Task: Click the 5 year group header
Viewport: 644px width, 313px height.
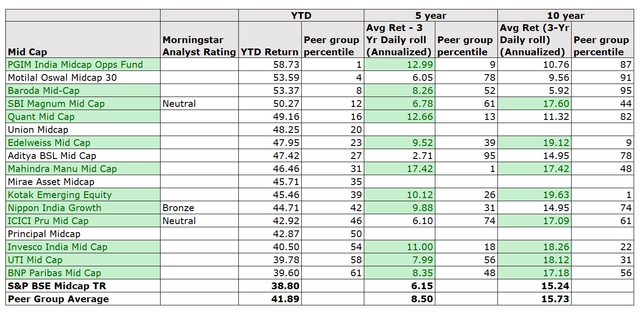Action: coord(430,16)
